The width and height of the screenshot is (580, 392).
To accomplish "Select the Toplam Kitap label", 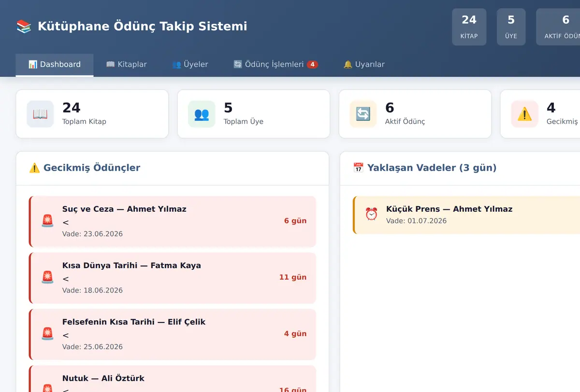I will [84, 122].
